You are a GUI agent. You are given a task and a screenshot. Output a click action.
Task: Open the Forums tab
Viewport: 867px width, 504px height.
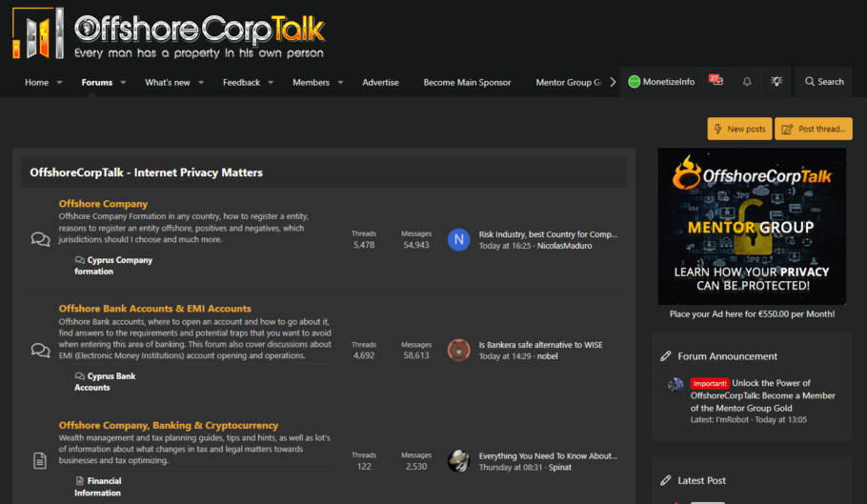click(97, 82)
